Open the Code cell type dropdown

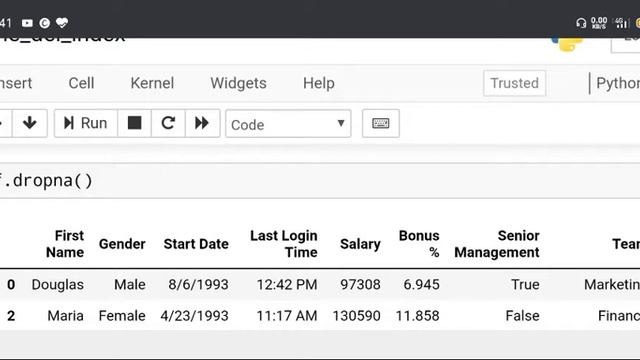288,124
